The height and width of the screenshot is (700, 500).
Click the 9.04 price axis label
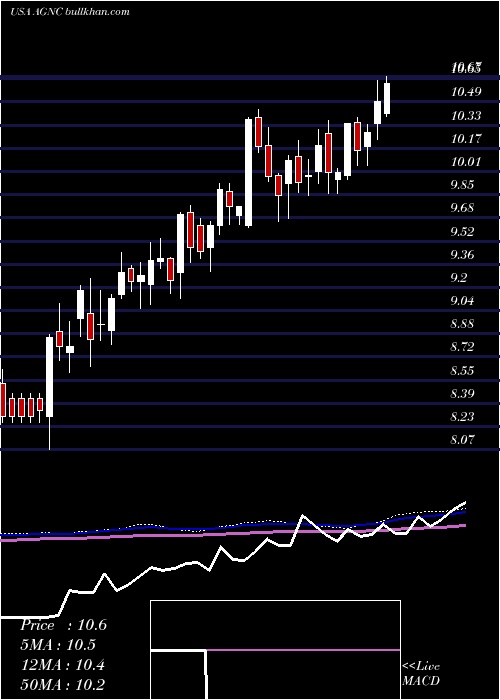[x=462, y=300]
